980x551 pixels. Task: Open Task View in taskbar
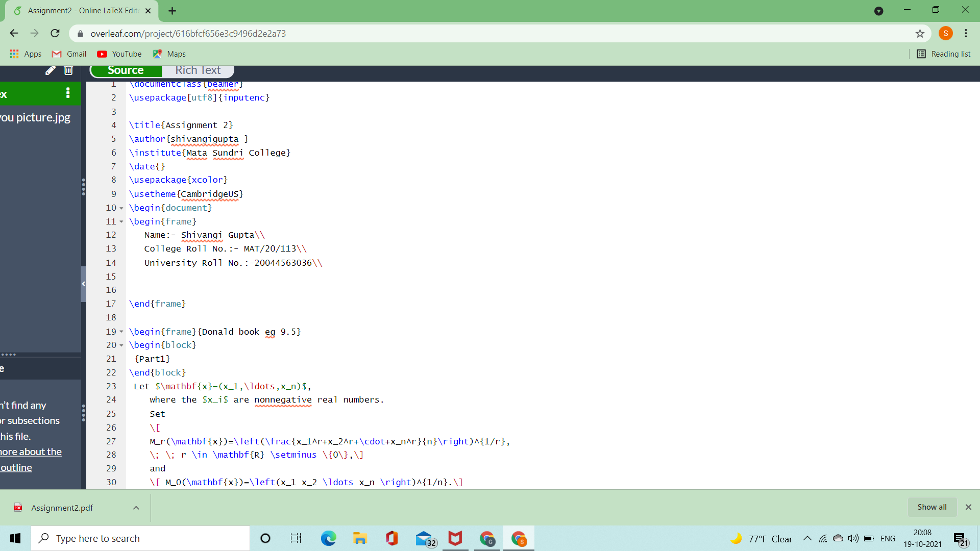coord(296,538)
